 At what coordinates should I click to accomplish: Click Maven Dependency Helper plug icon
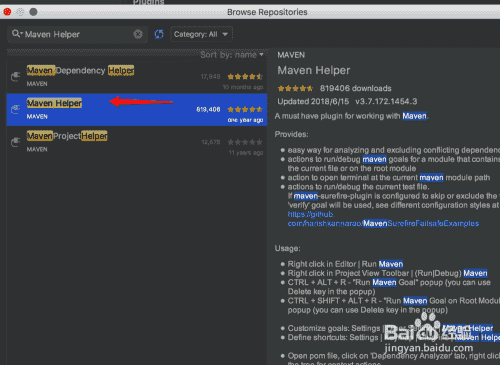[x=15, y=77]
